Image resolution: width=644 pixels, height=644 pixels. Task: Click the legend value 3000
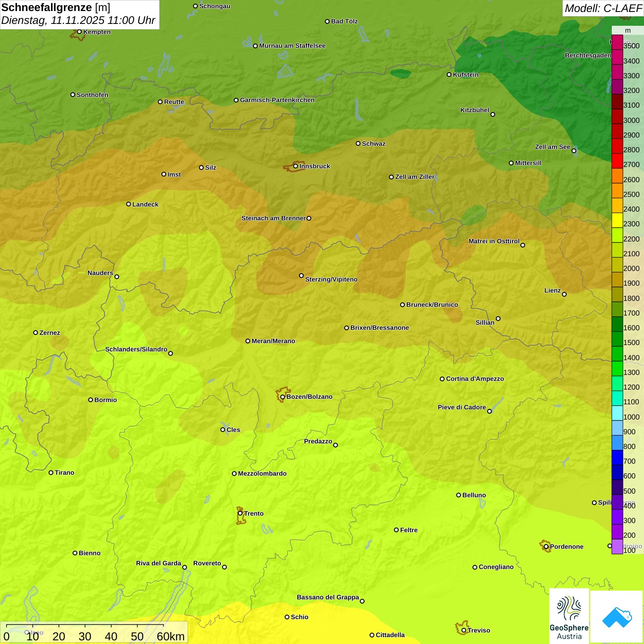[632, 120]
